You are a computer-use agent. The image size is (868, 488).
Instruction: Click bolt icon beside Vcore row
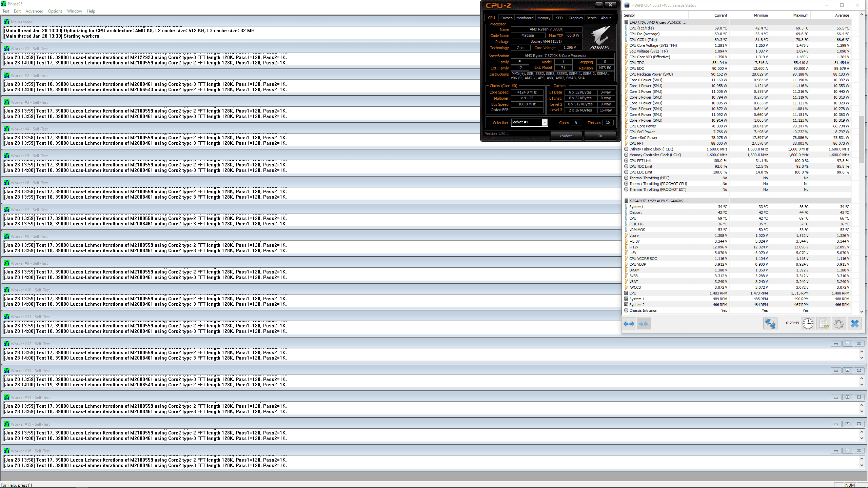[626, 236]
